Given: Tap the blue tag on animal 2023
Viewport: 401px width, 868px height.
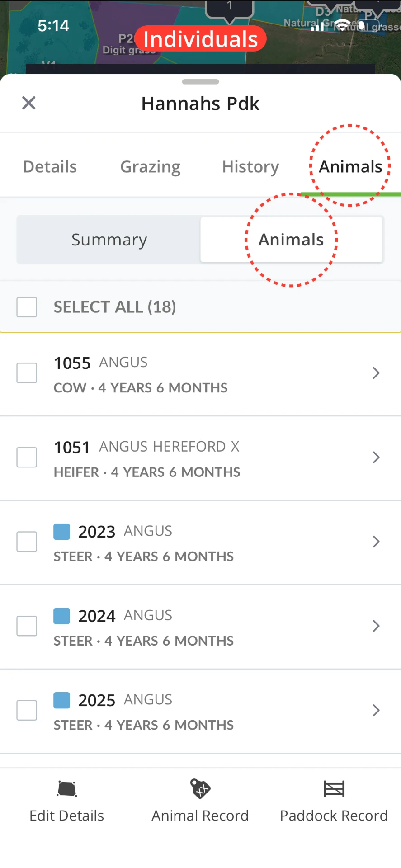Looking at the screenshot, I should (x=62, y=532).
